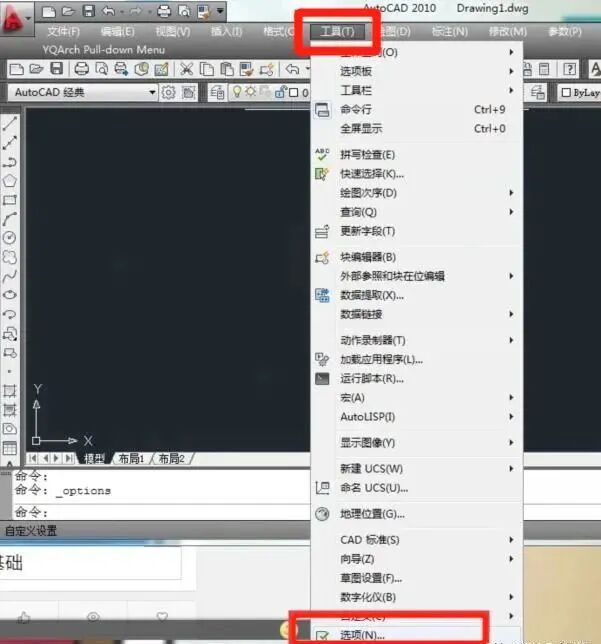Viewport: 601px width, 644px height.
Task: Select the Polyline tool
Action: click(10, 162)
